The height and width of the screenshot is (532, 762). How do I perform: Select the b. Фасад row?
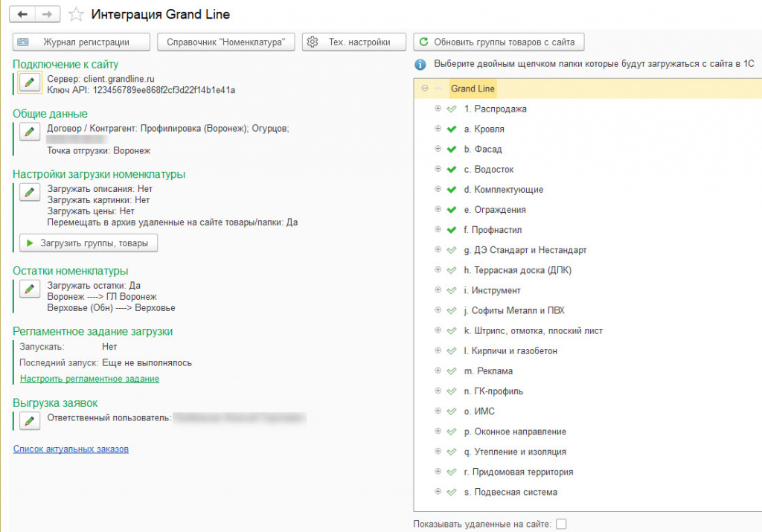pos(588,149)
